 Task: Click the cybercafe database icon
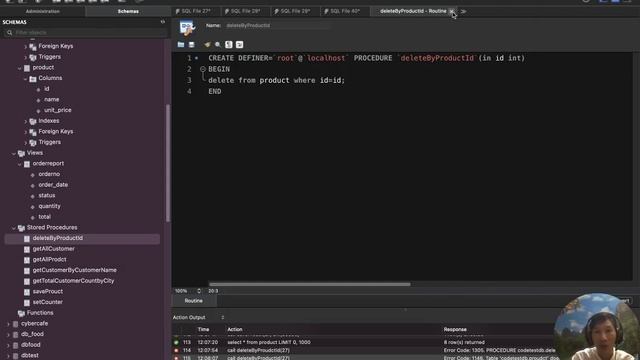point(16,324)
